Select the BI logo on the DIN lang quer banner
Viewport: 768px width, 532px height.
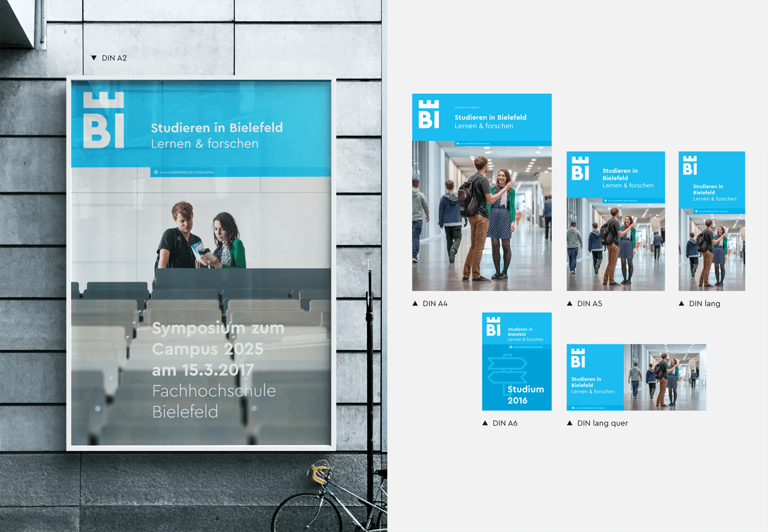[578, 358]
